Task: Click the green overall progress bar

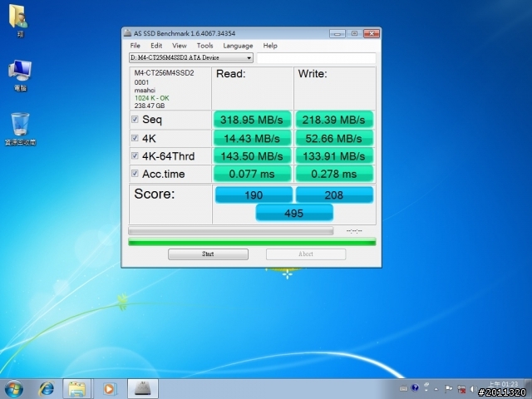Action: [252, 242]
